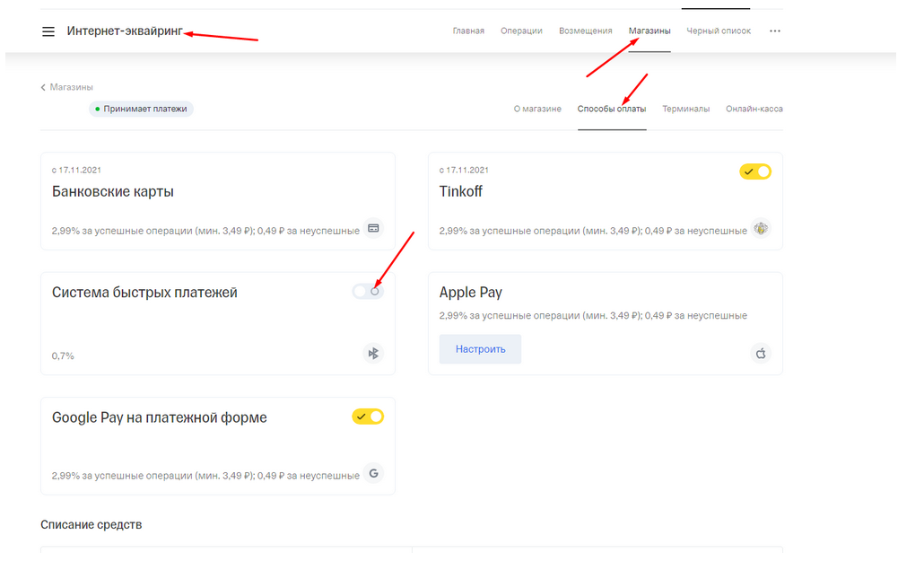The width and height of the screenshot is (924, 579).
Task: Click the bank card icon in Банковские карты
Action: (373, 228)
